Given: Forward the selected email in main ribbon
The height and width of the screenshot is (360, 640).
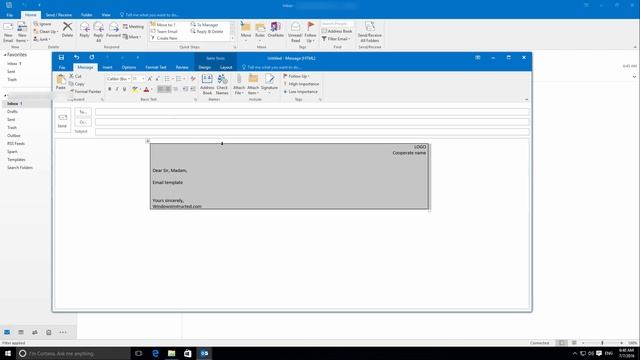Looking at the screenshot, I should [113, 30].
